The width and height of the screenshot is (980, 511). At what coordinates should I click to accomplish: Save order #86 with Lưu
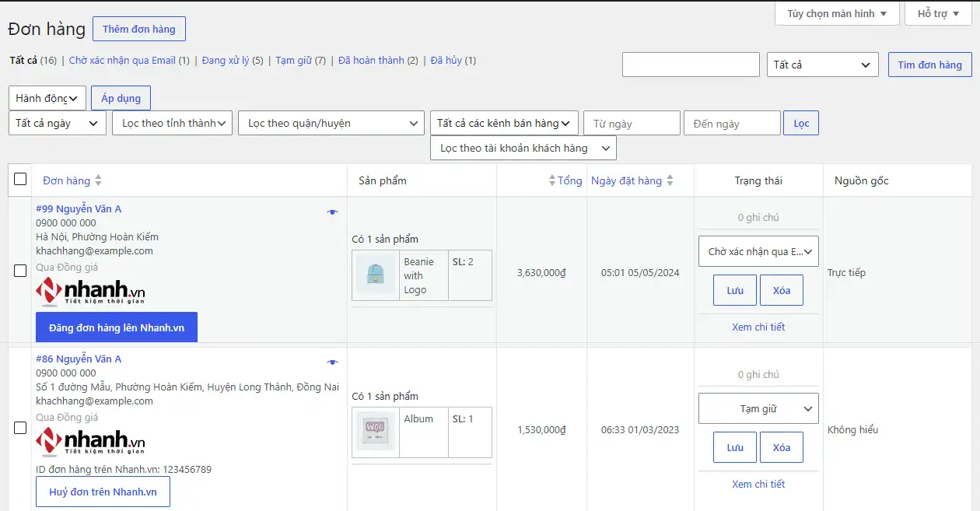click(735, 447)
